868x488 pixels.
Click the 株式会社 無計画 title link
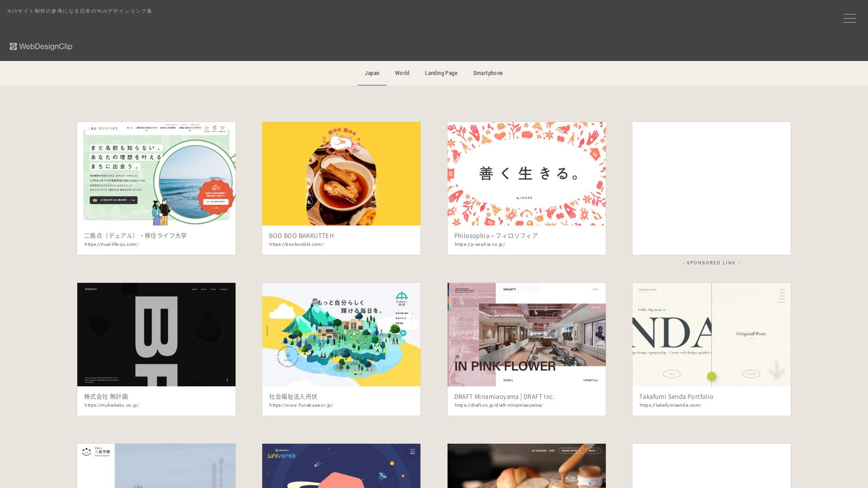tap(106, 396)
